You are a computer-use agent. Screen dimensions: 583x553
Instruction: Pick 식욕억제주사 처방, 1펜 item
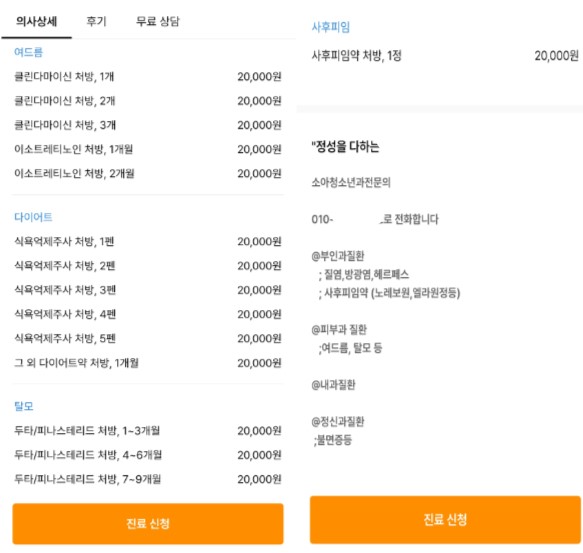coord(148,241)
